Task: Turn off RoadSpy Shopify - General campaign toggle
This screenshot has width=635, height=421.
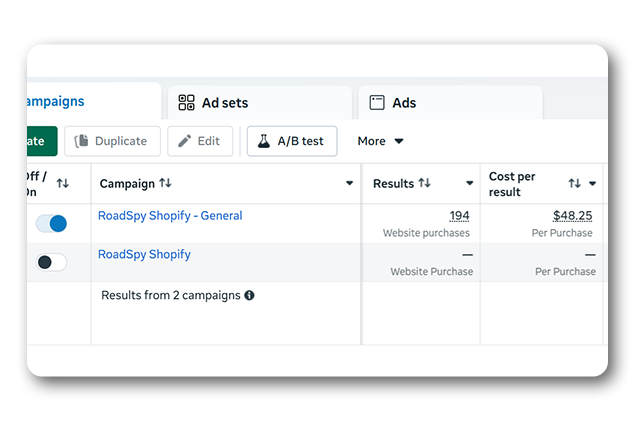Action: pos(51,223)
